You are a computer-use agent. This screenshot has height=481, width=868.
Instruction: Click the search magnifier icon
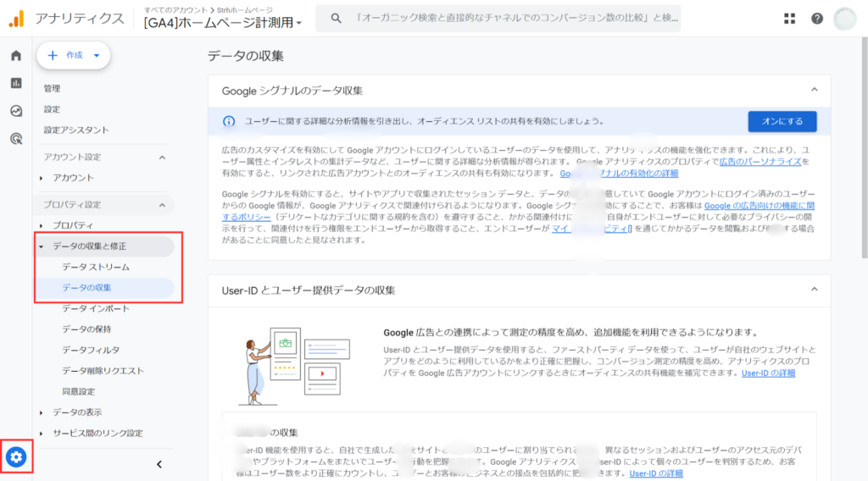tap(336, 19)
